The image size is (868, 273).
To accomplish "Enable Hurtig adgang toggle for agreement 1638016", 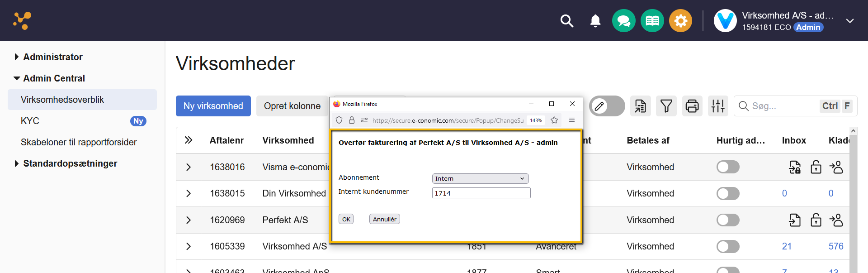I will point(727,167).
